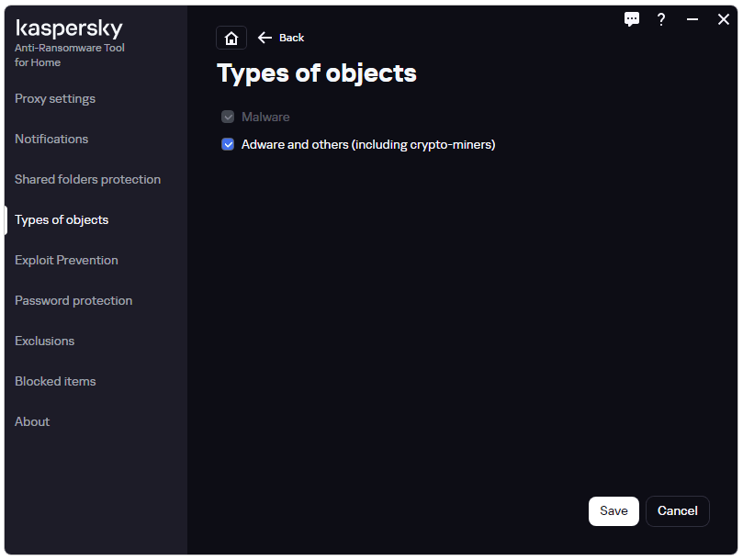Click the Home icon button
Viewport: 743px width, 560px height.
(x=231, y=38)
